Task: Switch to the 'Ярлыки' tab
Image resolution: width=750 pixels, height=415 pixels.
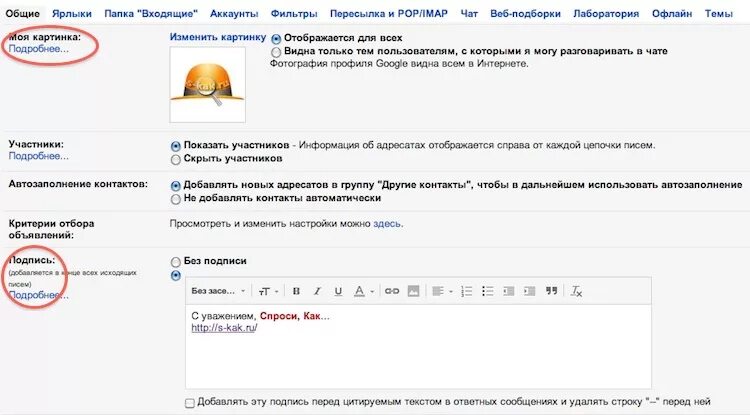Action: [72, 13]
